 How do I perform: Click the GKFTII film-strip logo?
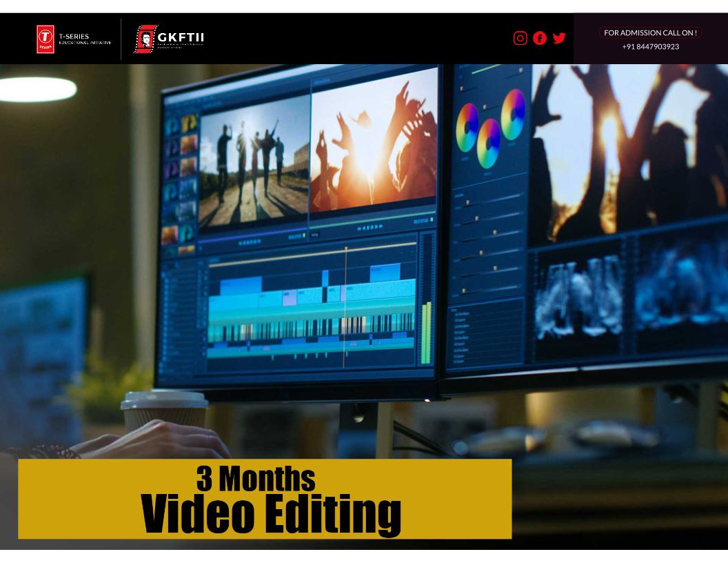(x=145, y=39)
